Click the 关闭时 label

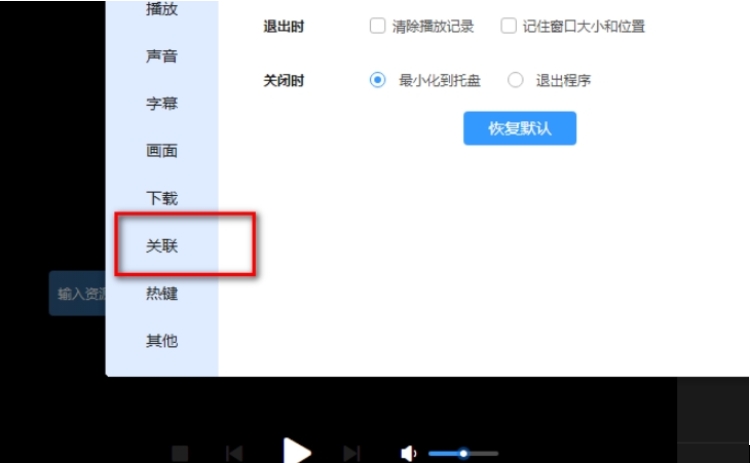pyautogui.click(x=284, y=80)
